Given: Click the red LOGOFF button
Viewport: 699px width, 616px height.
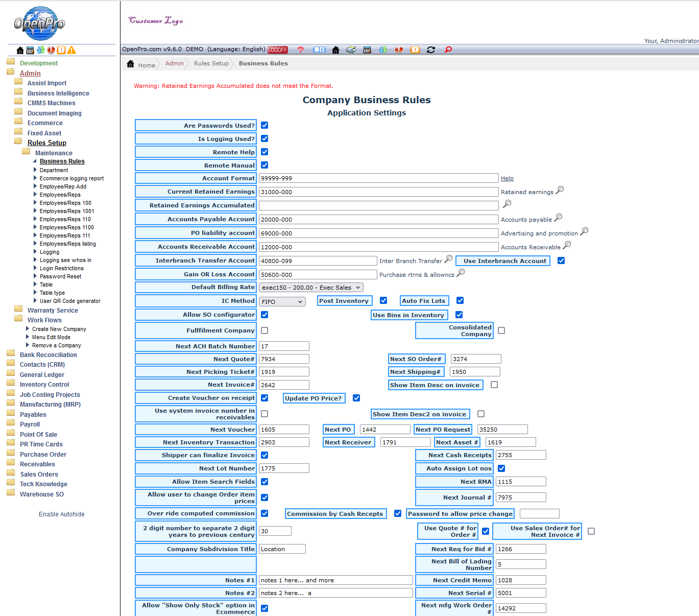Looking at the screenshot, I should (278, 50).
